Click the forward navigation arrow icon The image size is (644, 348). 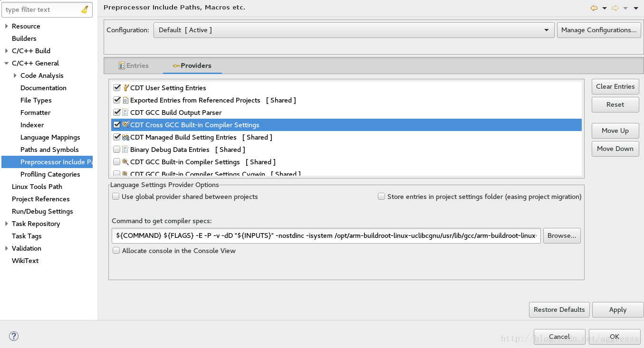click(x=615, y=8)
